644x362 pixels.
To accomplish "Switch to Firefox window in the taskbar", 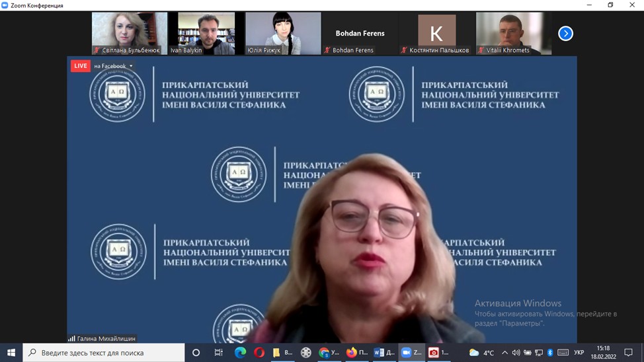I will click(356, 353).
